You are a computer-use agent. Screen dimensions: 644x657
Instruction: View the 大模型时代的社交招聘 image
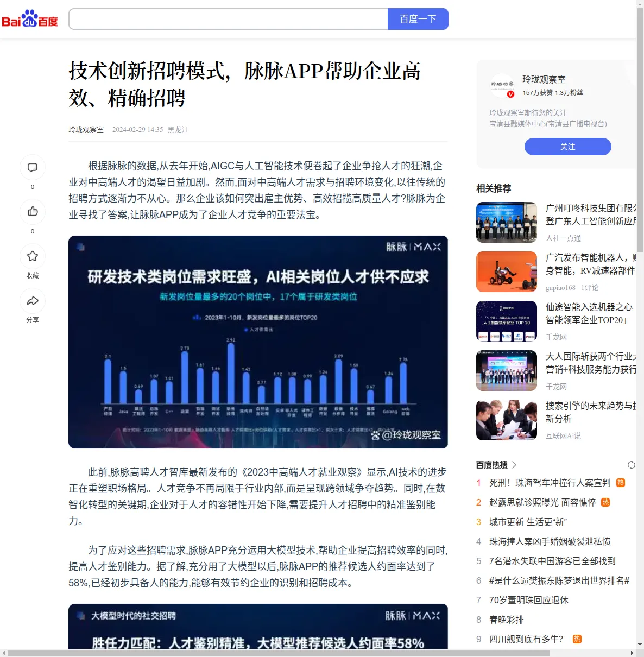(258, 627)
